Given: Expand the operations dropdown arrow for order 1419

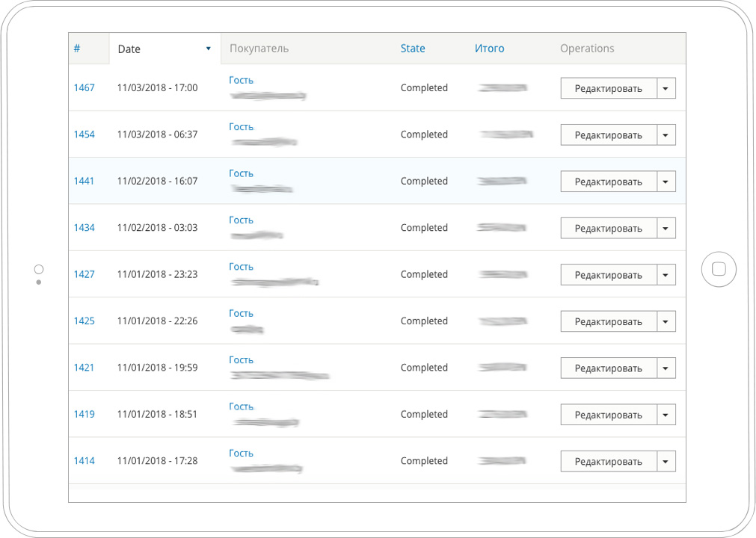Looking at the screenshot, I should tap(666, 415).
